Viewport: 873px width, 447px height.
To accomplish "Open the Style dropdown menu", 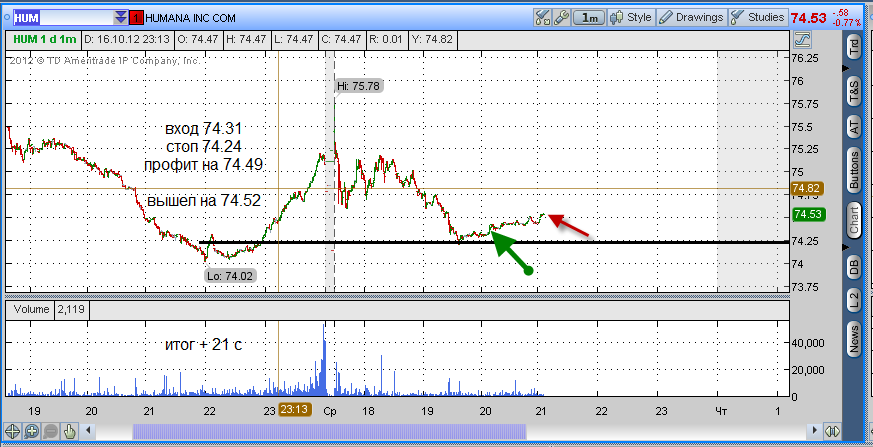I will tap(631, 18).
